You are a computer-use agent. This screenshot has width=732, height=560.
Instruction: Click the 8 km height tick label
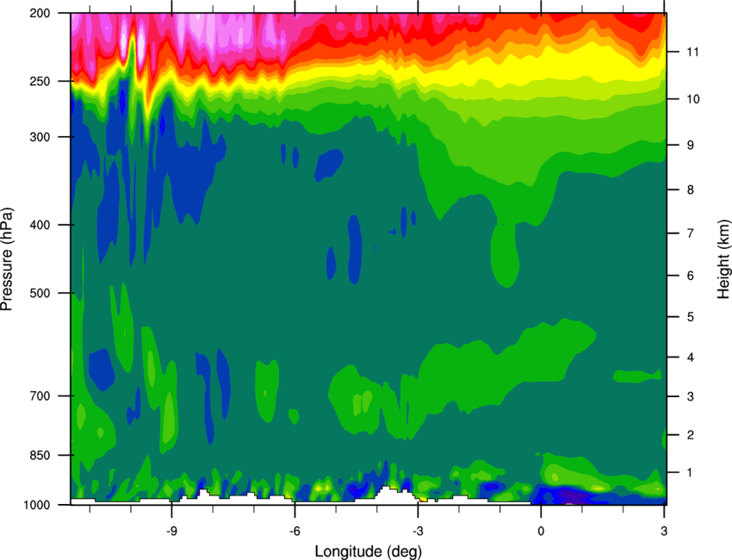[x=691, y=190]
